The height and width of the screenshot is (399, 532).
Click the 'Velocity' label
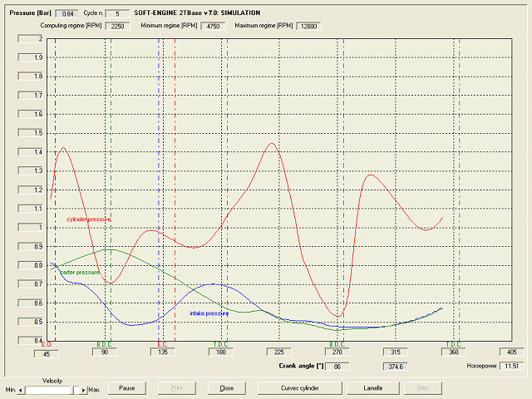click(x=52, y=381)
